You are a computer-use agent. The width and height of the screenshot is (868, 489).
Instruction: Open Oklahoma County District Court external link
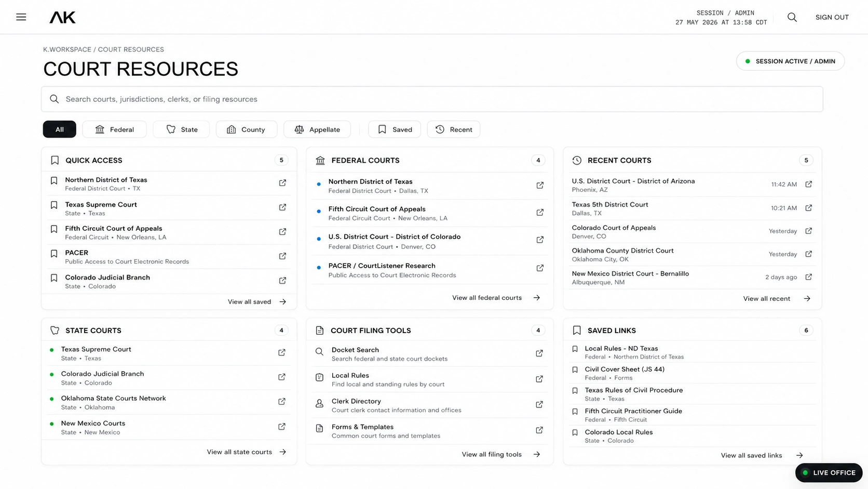808,254
